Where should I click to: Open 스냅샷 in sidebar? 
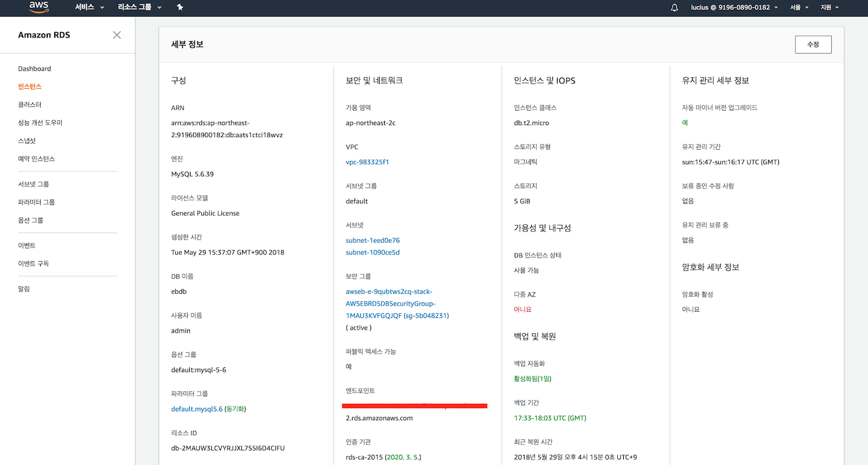27,141
